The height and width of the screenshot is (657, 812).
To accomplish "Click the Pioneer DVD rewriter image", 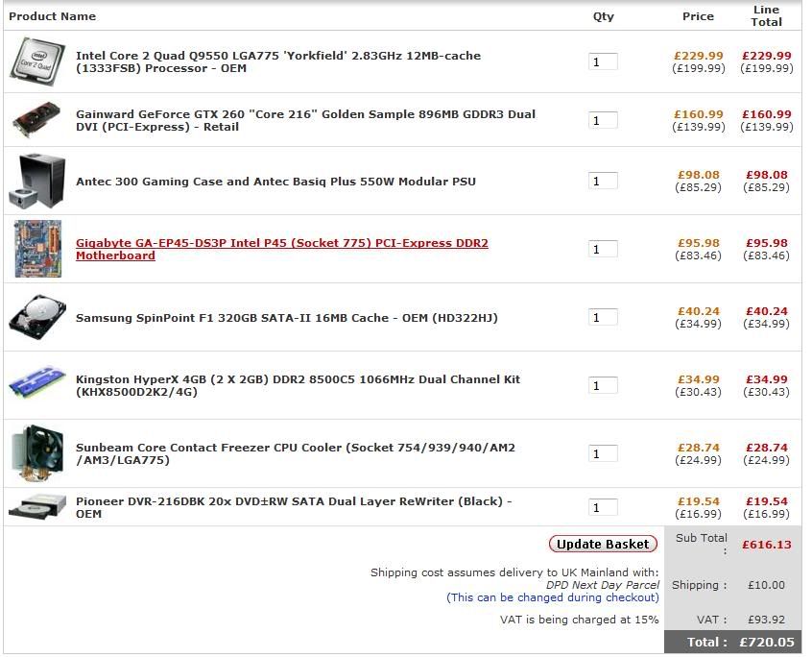I will (38, 506).
